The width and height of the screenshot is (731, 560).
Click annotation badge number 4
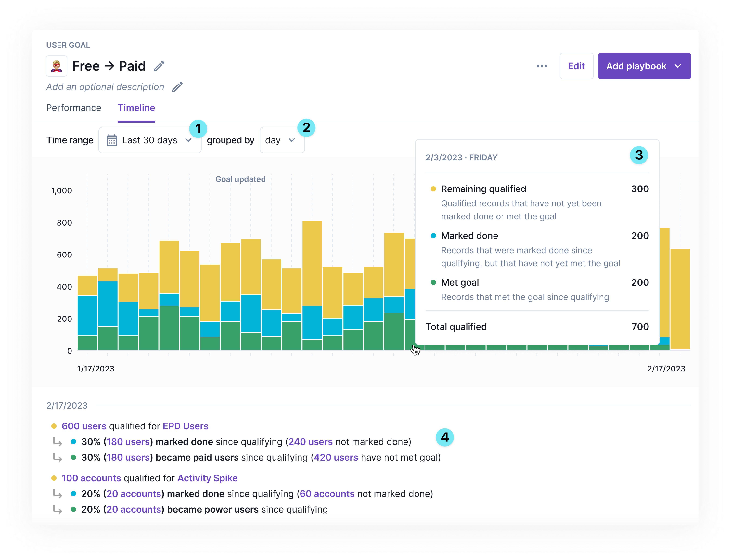[444, 437]
